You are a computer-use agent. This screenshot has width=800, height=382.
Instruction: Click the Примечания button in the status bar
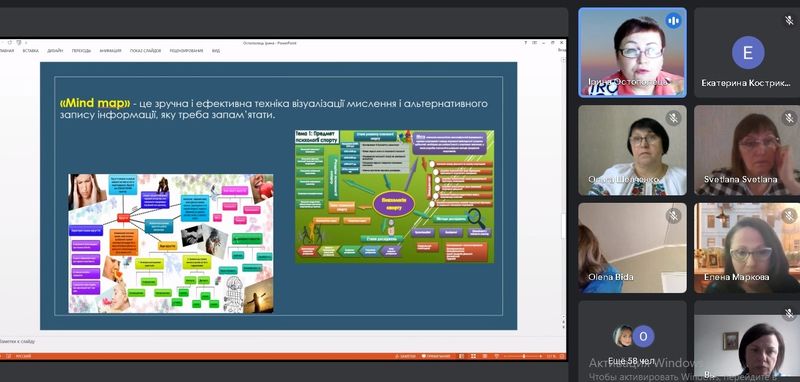[435, 356]
